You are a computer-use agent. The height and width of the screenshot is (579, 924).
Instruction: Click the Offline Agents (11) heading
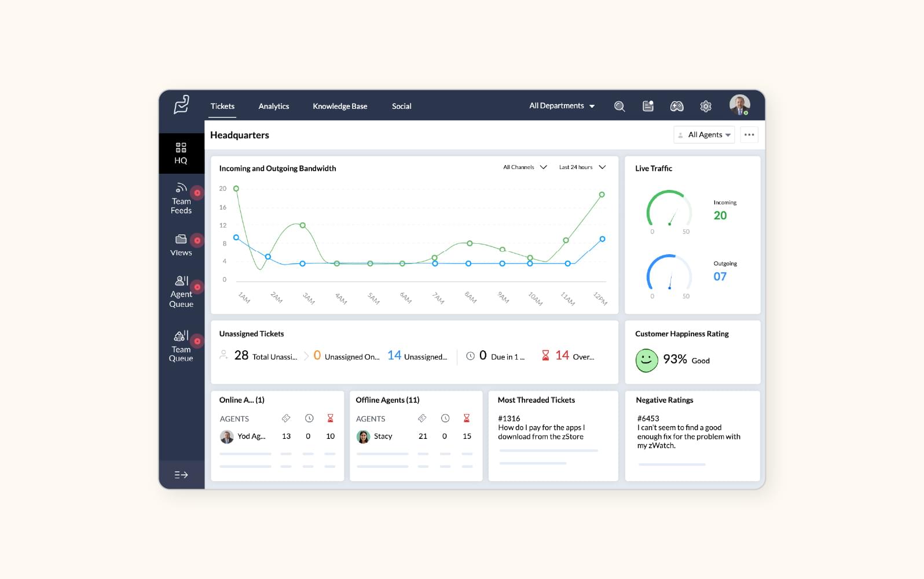click(387, 400)
